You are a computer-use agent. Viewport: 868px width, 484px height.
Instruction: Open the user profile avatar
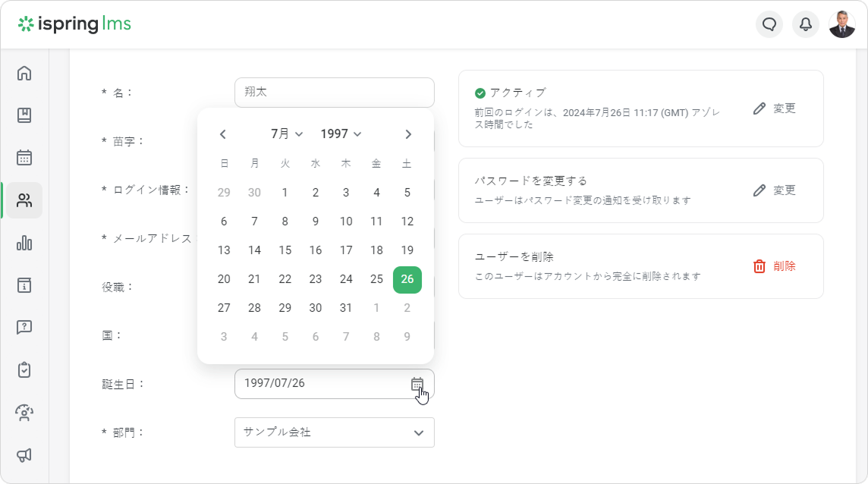tap(841, 24)
